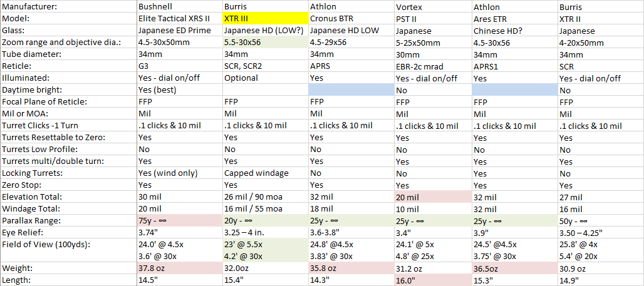
Task: Click the pink '20 mil' elevation cell
Action: point(433,197)
